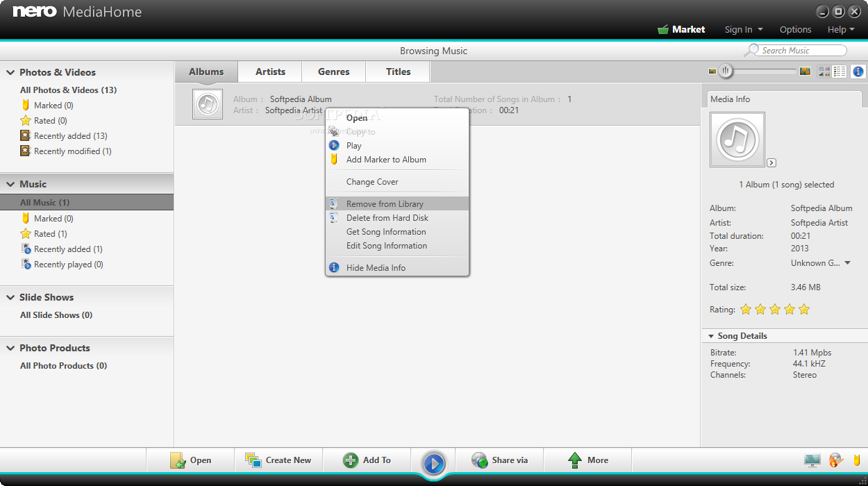Click the green plus Add To icon

[x=351, y=460]
